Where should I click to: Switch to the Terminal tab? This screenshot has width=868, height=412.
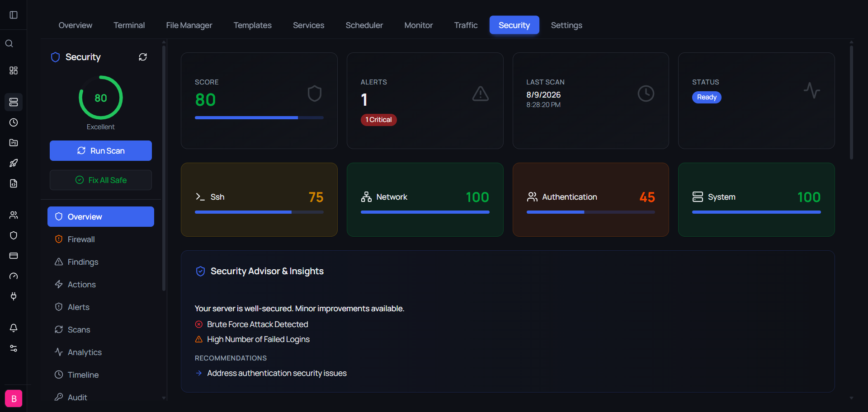129,25
